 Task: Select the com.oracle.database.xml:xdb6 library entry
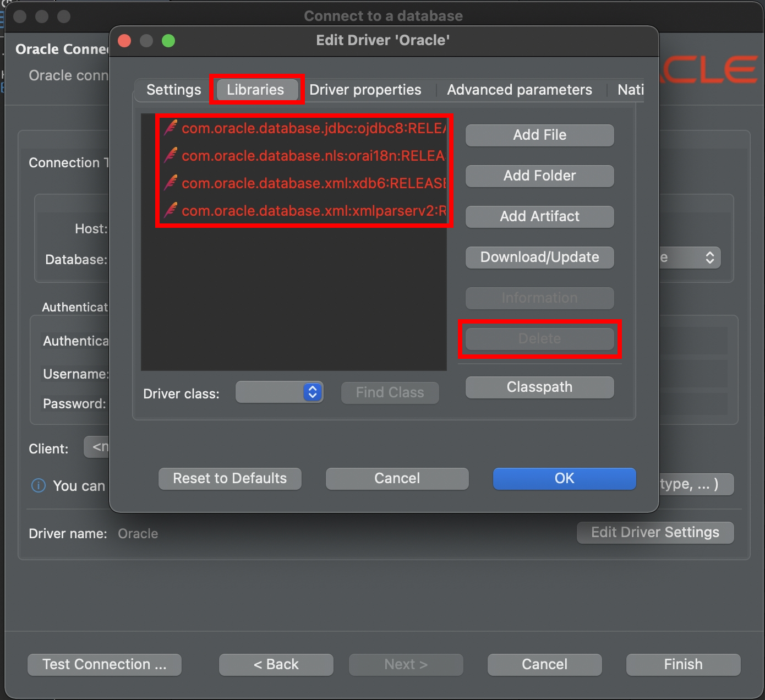(x=304, y=183)
